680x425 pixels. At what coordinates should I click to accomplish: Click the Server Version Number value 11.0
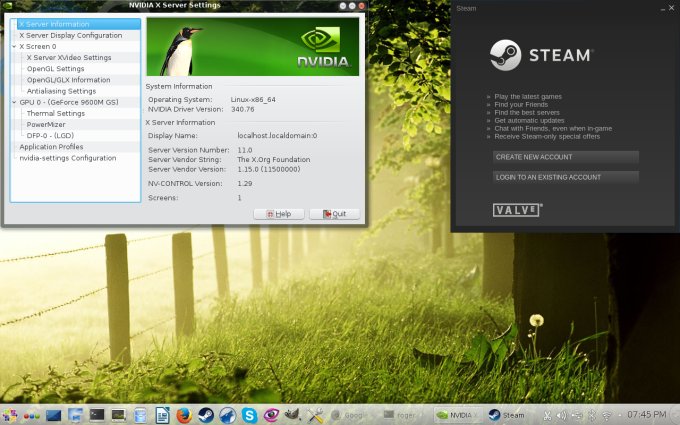245,150
